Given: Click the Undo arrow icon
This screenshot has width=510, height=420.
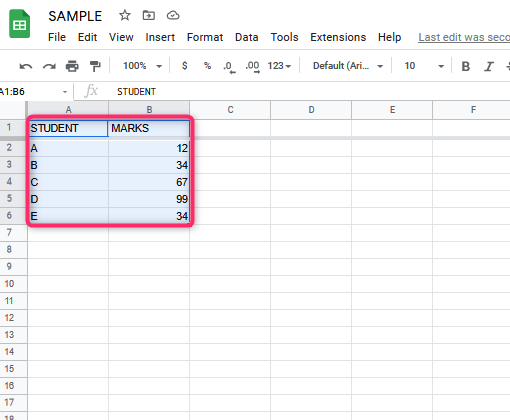Looking at the screenshot, I should click(26, 66).
